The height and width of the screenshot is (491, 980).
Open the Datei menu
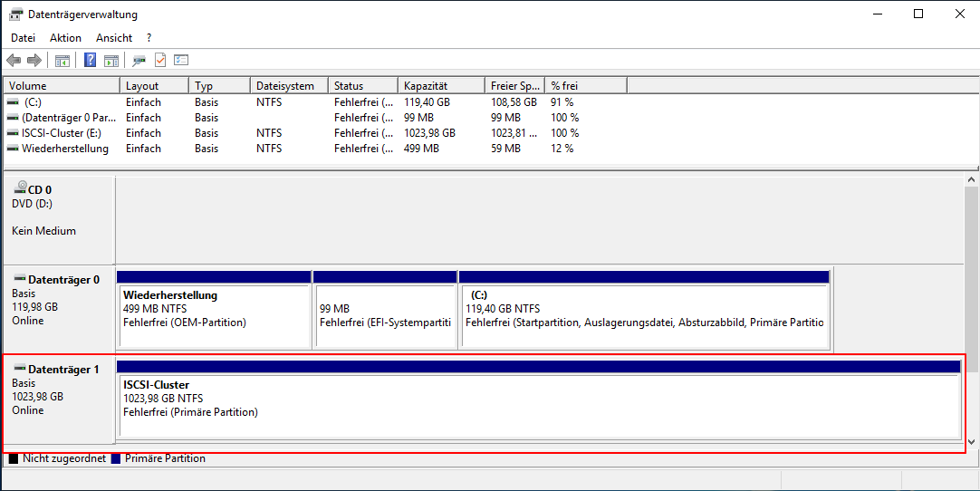[x=24, y=37]
